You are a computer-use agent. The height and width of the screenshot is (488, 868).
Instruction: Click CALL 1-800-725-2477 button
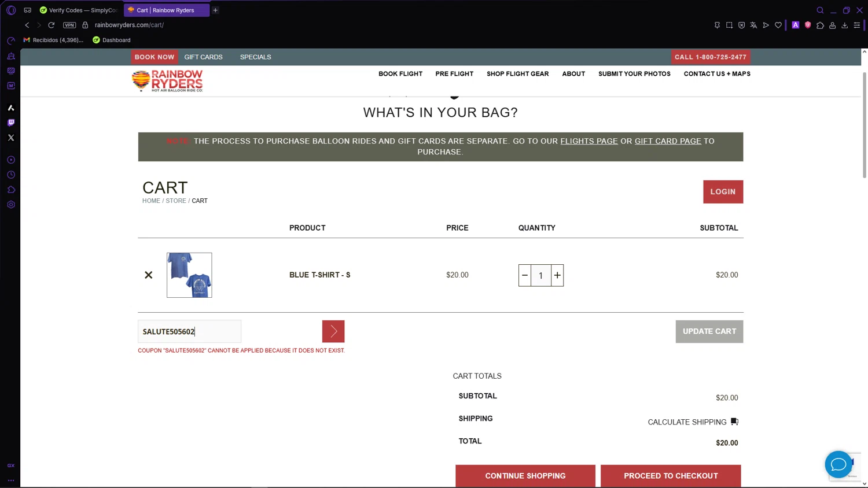tap(711, 57)
